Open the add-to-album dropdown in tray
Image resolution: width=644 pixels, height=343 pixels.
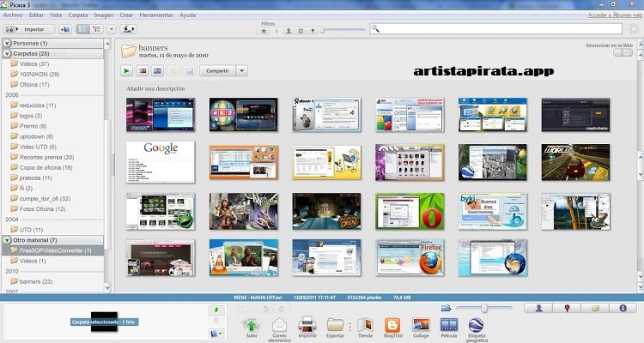tap(216, 334)
